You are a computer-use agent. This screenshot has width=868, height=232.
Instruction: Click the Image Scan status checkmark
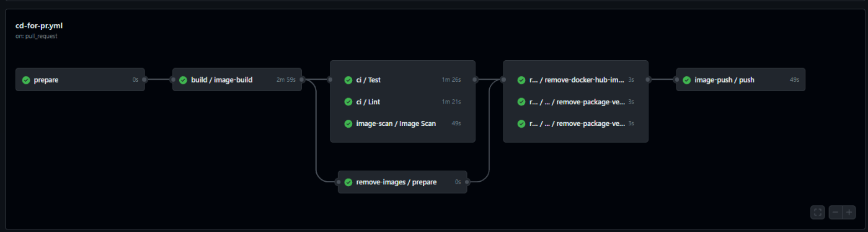click(x=348, y=123)
